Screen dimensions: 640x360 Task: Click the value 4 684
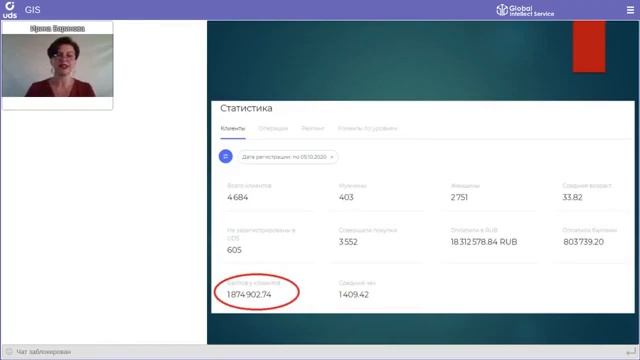click(238, 198)
